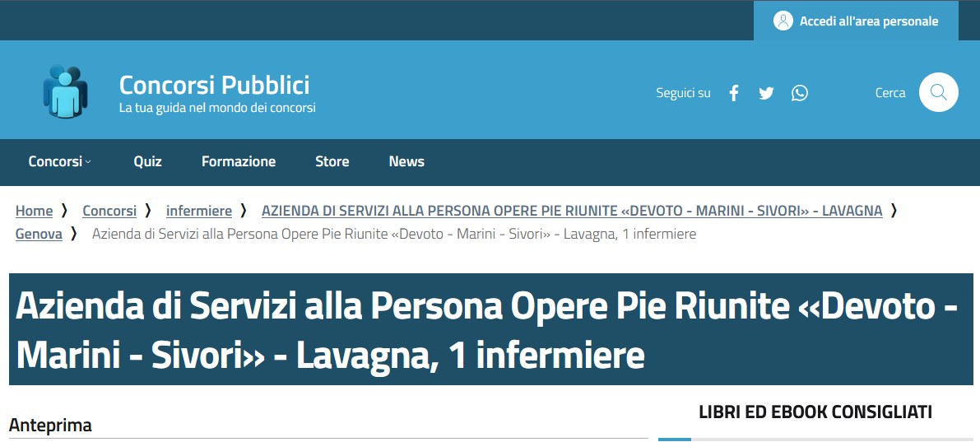Open Concorsi breadcrumb link
The image size is (980, 442).
[109, 211]
